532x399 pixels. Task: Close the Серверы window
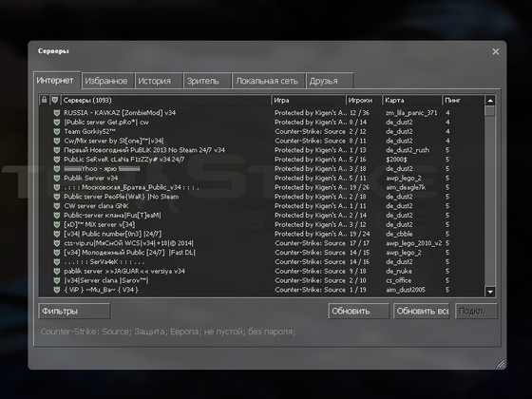[495, 51]
